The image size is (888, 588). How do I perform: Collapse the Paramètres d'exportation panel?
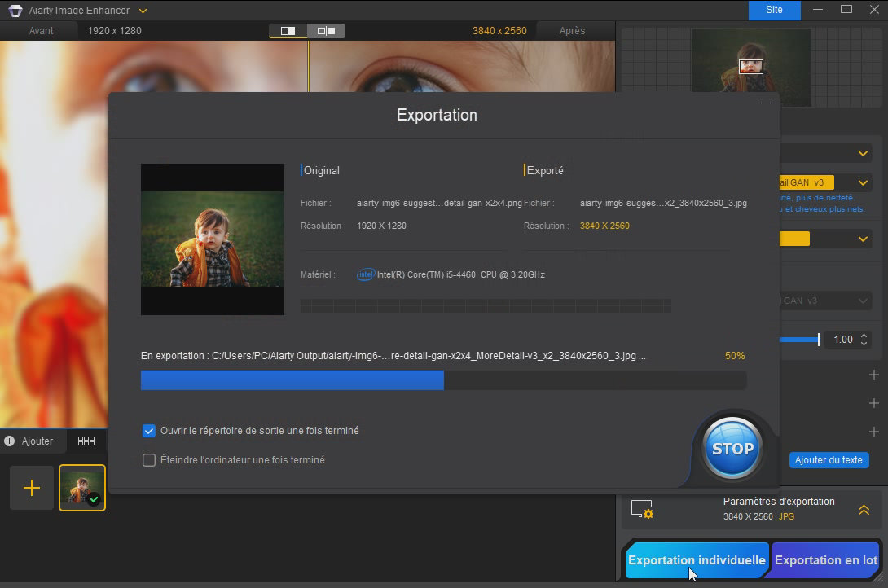coord(863,510)
